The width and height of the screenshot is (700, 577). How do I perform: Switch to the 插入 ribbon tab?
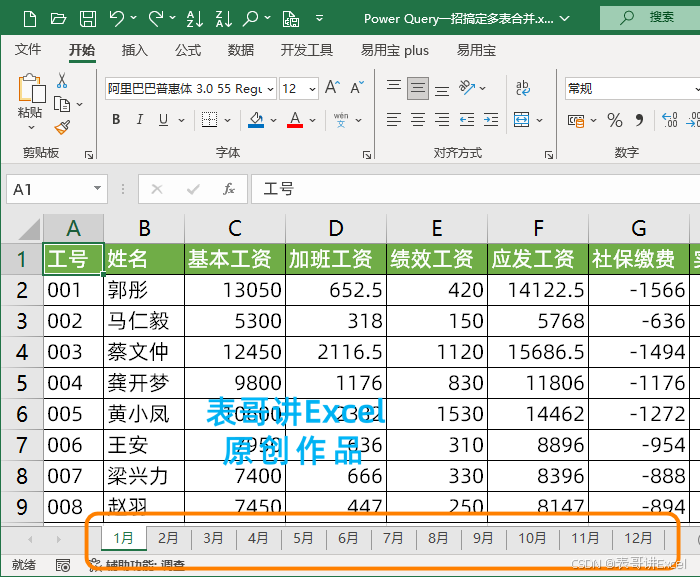pyautogui.click(x=134, y=50)
